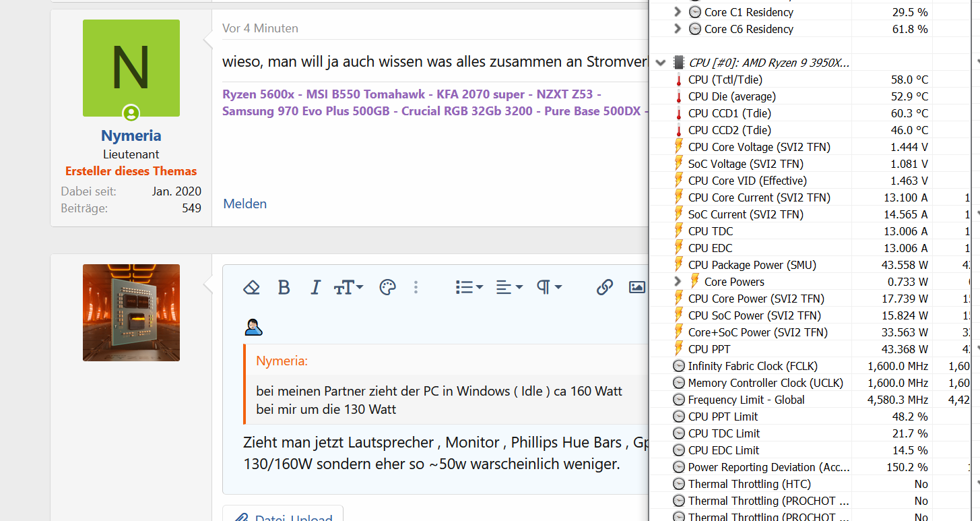
Task: Click the paperclip icon on Datei-Upload
Action: 242,518
